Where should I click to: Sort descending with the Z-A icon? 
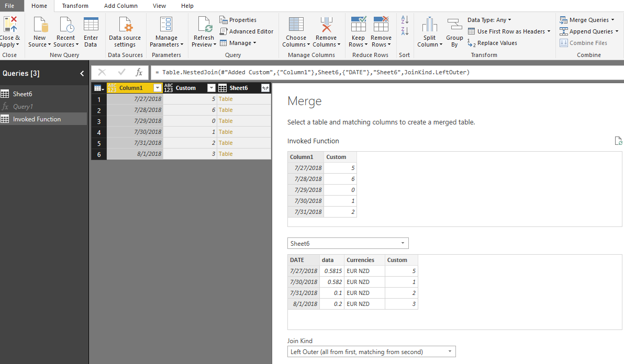pyautogui.click(x=405, y=31)
